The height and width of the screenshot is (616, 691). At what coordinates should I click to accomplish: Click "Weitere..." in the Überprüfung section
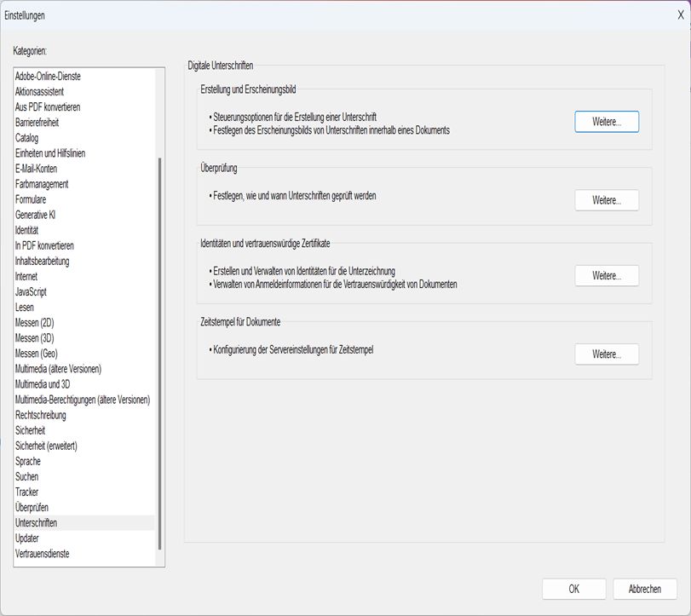[x=605, y=200]
